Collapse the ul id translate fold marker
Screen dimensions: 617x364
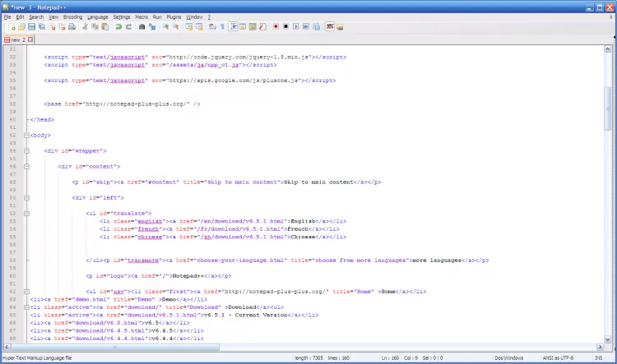(x=26, y=213)
